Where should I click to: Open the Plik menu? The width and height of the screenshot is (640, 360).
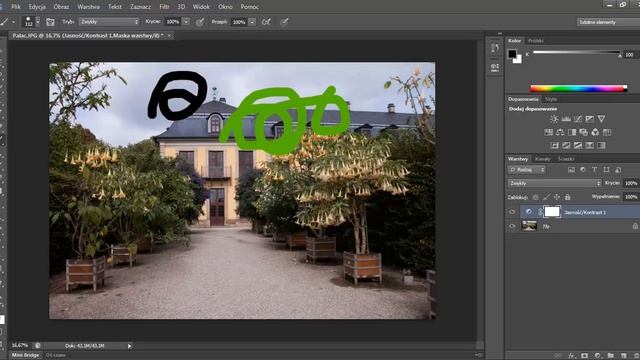coord(16,7)
